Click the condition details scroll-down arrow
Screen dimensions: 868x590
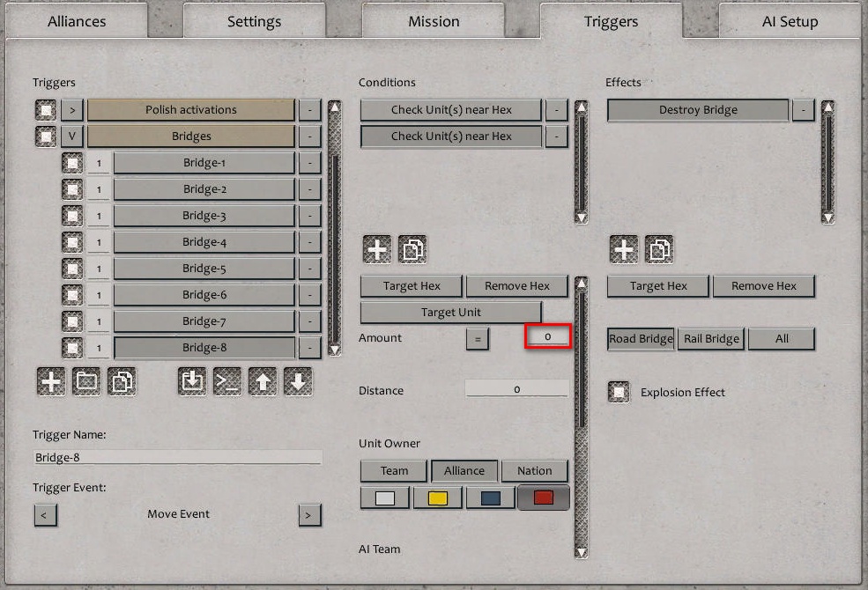pos(582,552)
